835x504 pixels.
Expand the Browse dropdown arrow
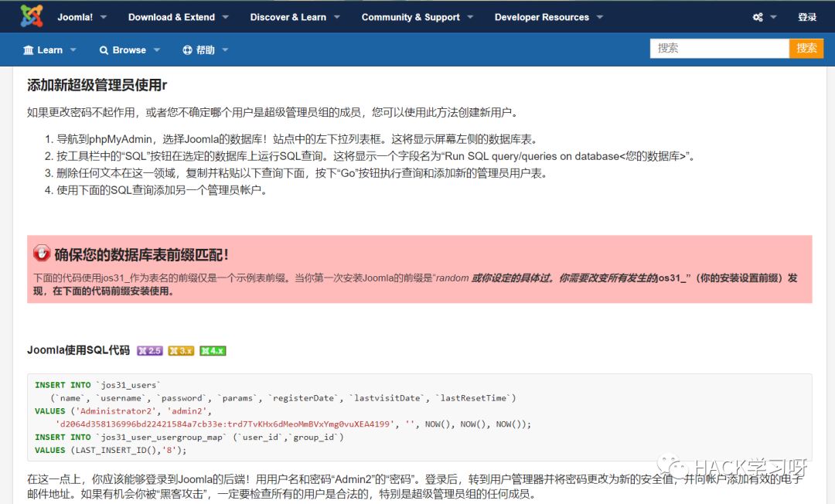point(156,50)
